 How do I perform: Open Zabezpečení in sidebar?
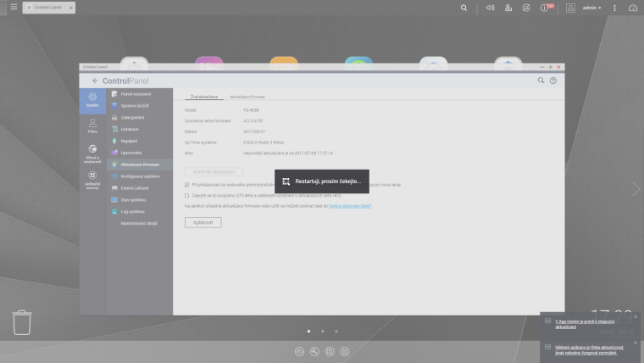[140, 118]
